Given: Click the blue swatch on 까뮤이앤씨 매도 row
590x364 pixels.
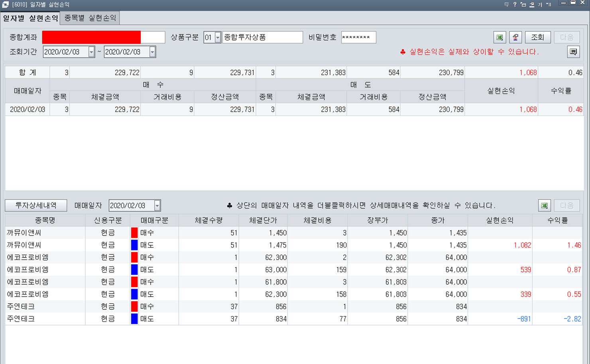Looking at the screenshot, I should pyautogui.click(x=134, y=245).
